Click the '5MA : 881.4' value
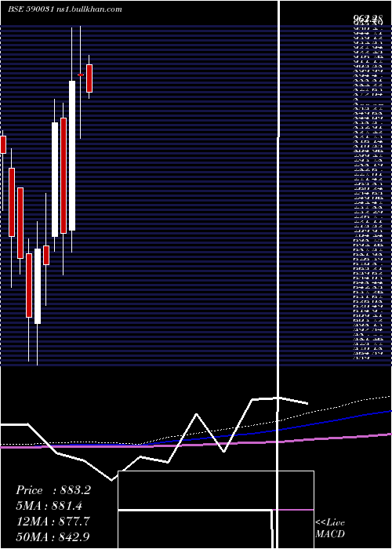Viewport: 392px width, 549px height. (x=51, y=506)
